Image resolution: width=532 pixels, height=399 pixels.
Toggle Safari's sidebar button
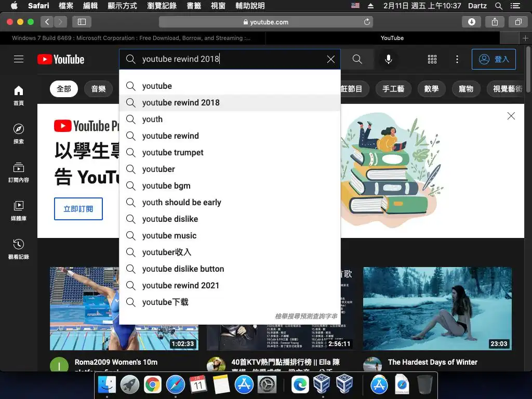tap(82, 22)
